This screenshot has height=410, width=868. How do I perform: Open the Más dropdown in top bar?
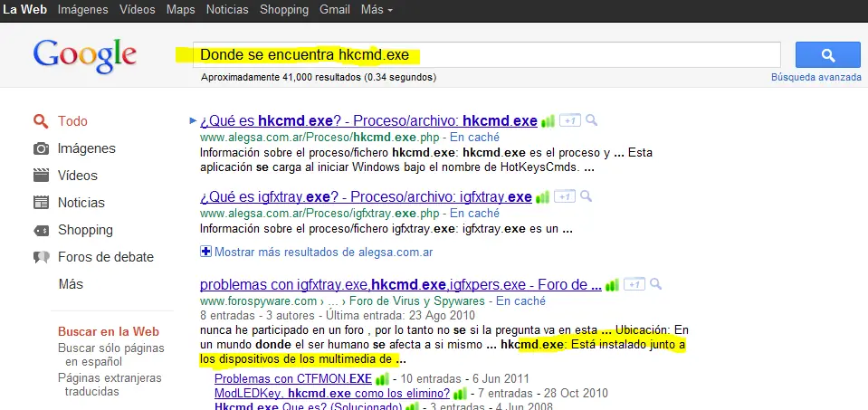pos(377,10)
